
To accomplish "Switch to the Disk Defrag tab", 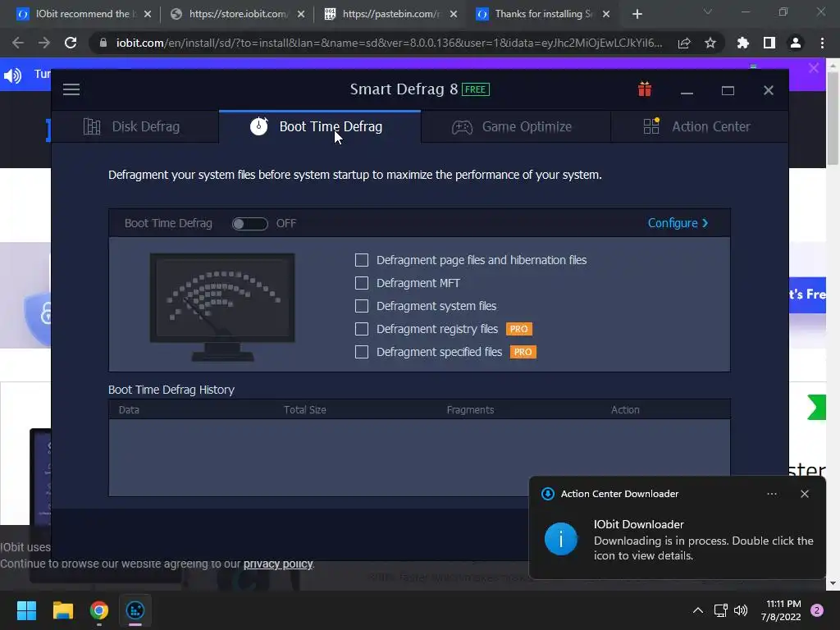I will pyautogui.click(x=135, y=127).
